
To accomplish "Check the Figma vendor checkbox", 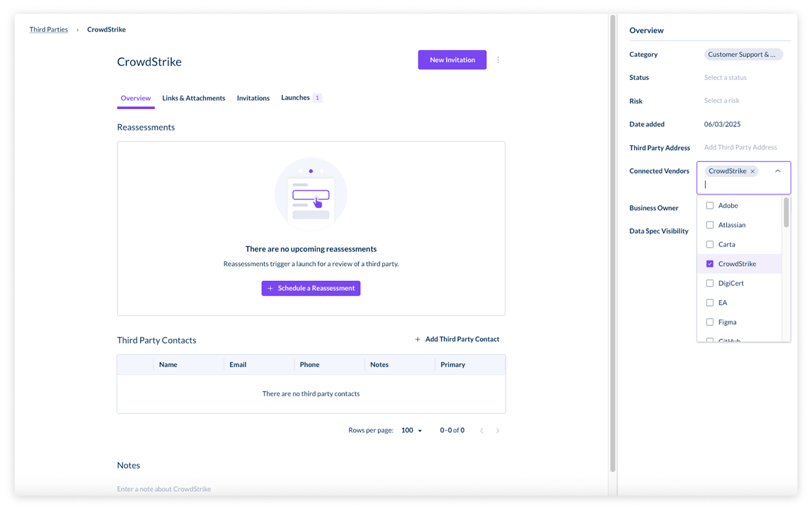I will (709, 322).
